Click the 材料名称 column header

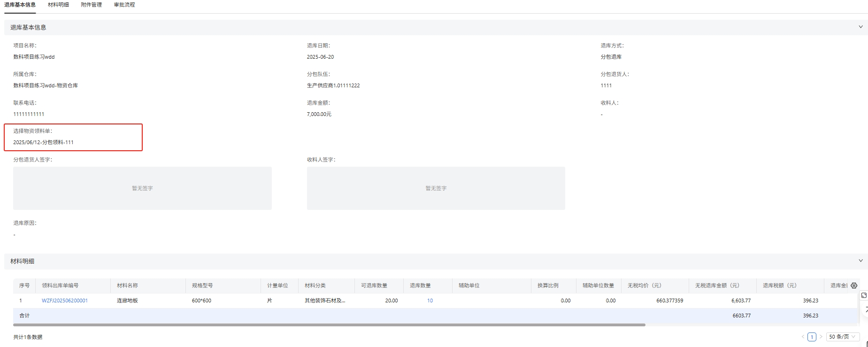(x=127, y=285)
